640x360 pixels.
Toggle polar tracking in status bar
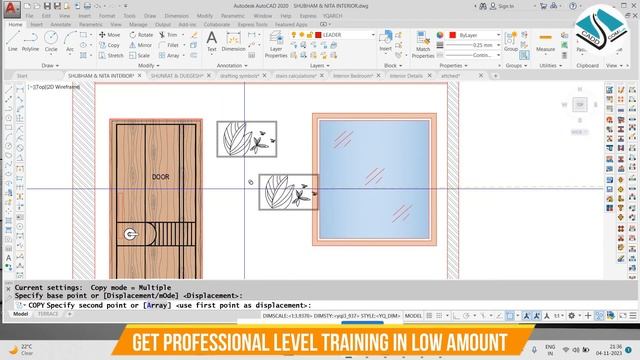pos(467,316)
